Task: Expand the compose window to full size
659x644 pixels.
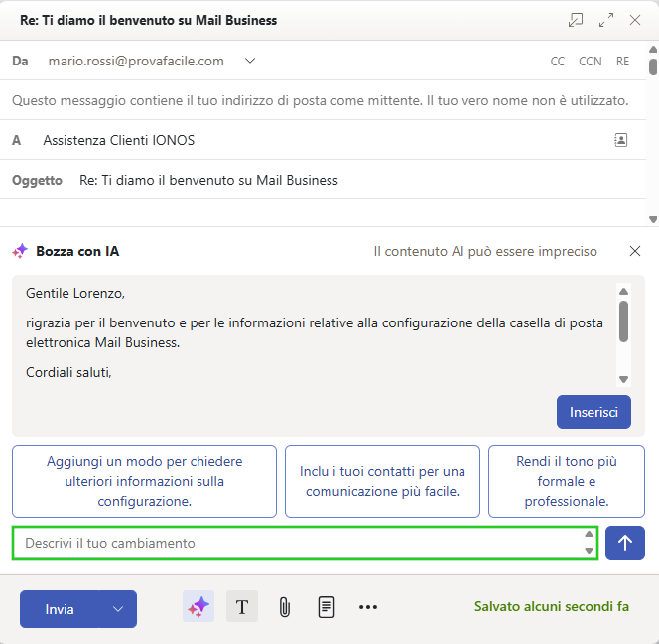Action: [606, 20]
